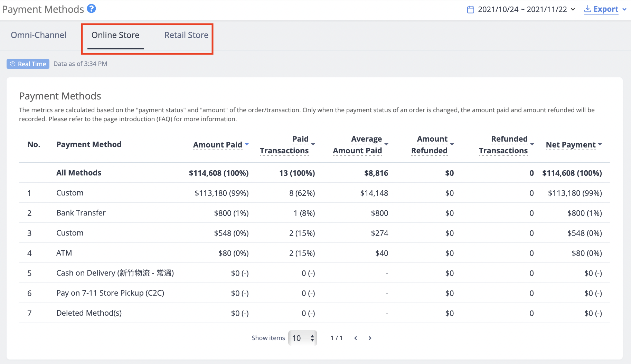631x364 pixels.
Task: Open the Export dropdown chevron
Action: 624,9
